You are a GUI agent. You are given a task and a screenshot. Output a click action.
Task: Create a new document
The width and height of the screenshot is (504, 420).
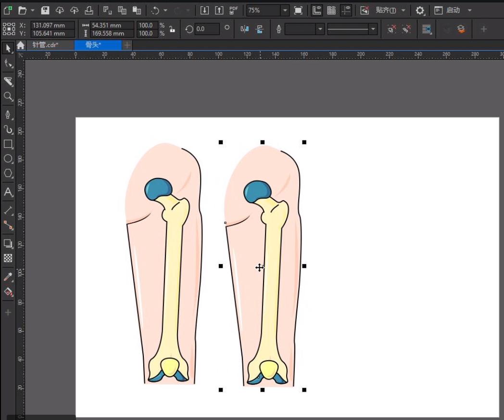pyautogui.click(x=8, y=10)
